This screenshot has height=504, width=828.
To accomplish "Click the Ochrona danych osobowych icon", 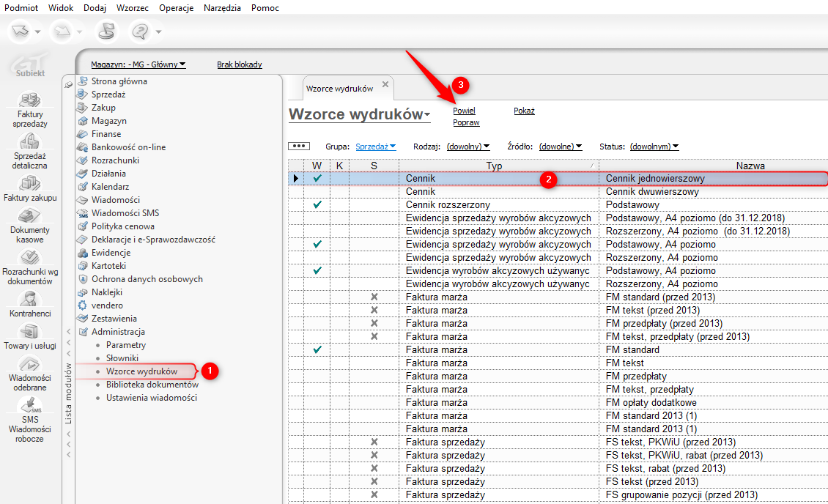I will coord(82,279).
